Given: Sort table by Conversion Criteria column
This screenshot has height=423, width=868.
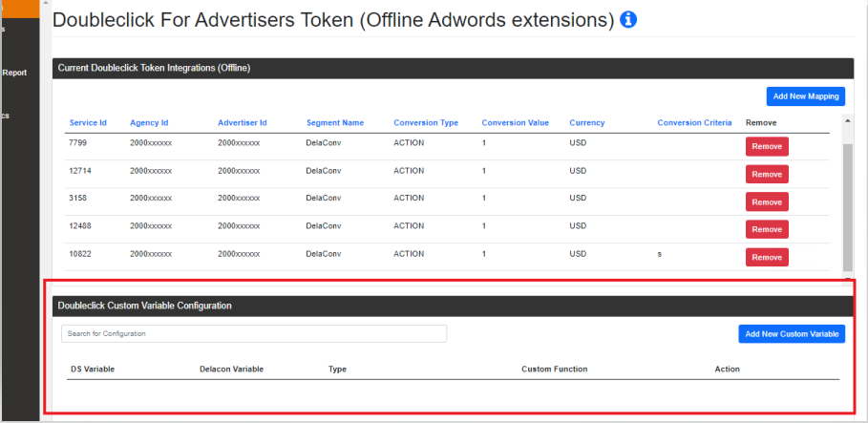Looking at the screenshot, I should click(x=695, y=123).
